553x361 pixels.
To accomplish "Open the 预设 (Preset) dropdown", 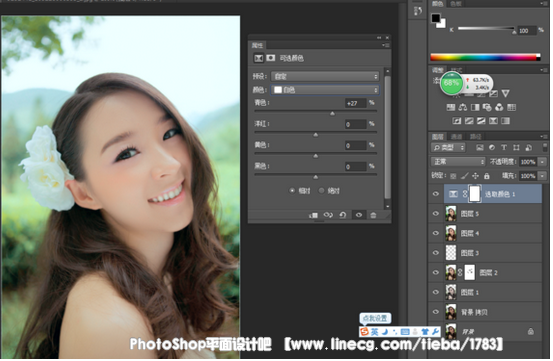I will 325,76.
